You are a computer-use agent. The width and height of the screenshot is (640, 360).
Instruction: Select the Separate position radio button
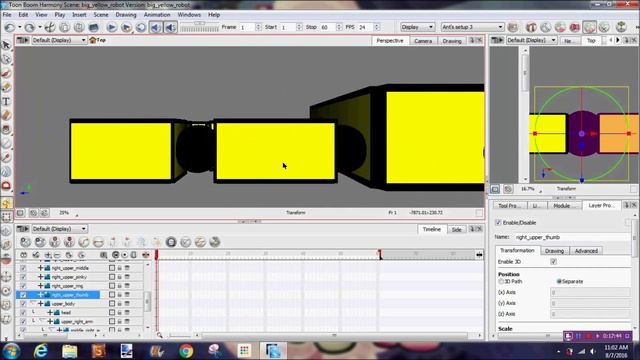[559, 282]
